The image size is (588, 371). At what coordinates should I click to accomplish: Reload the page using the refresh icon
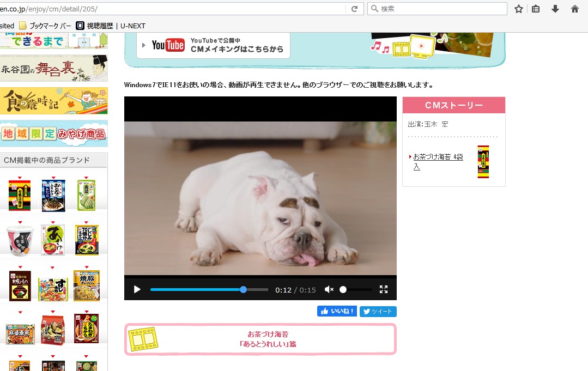click(x=354, y=9)
